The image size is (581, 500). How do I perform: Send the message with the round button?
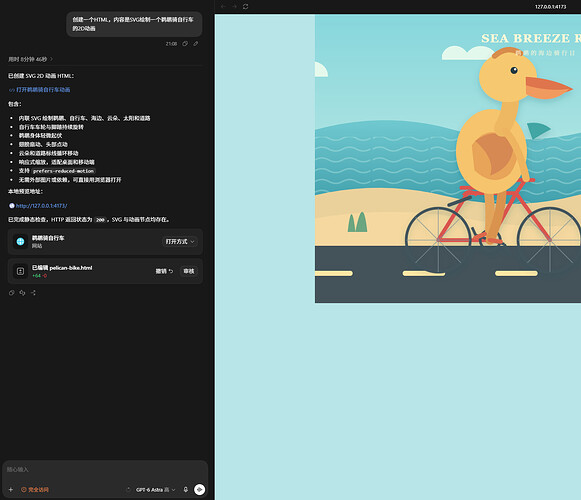coord(199,490)
